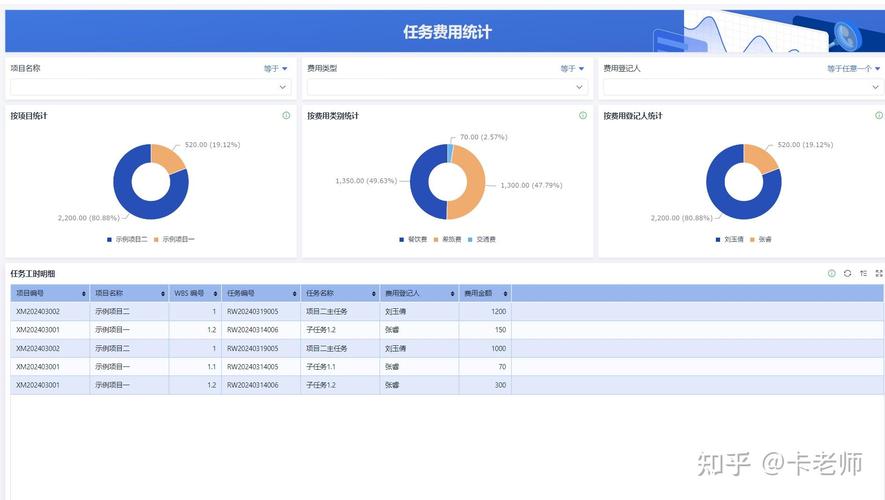Click the info icon of 任务工时明细 table

click(x=831, y=273)
